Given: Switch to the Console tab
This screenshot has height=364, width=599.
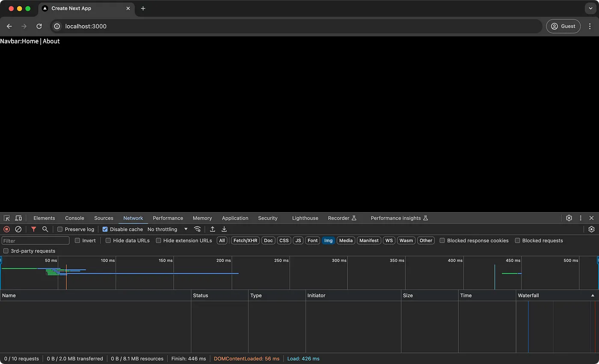Looking at the screenshot, I should click(74, 218).
